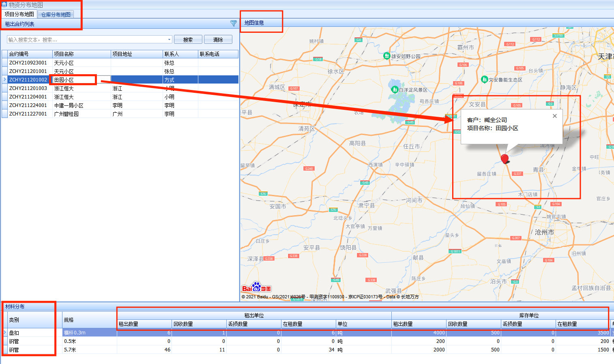The width and height of the screenshot is (614, 364).
Task: Click the 丢损数量 header under 租出单位
Action: [254, 324]
